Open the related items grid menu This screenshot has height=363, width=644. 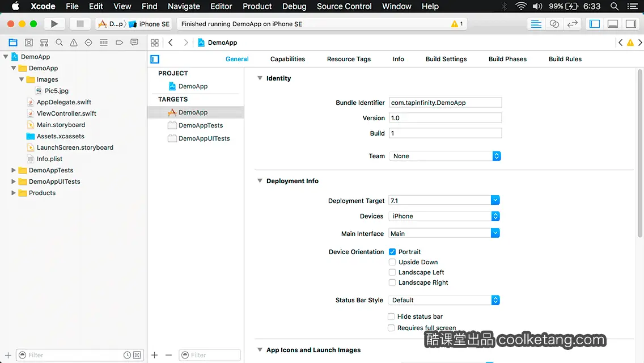coord(155,43)
